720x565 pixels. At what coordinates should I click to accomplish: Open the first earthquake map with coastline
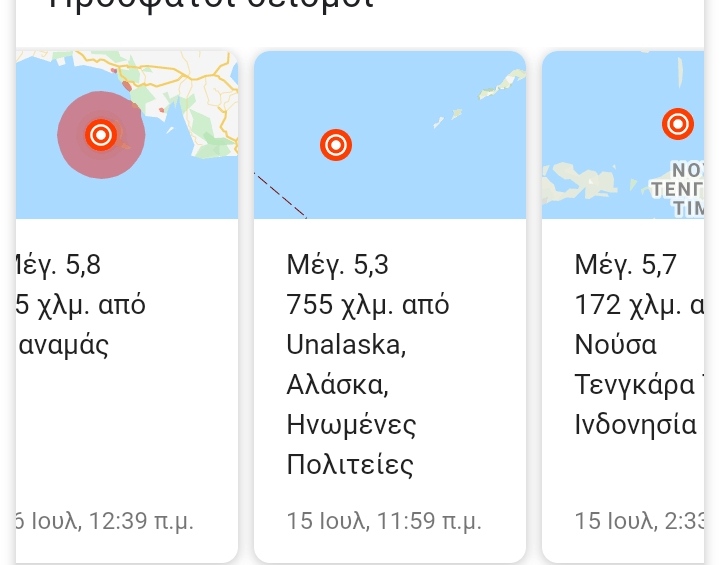click(x=127, y=135)
